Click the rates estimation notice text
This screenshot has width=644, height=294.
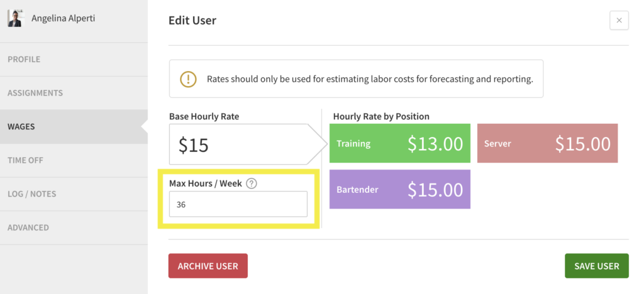(x=370, y=79)
